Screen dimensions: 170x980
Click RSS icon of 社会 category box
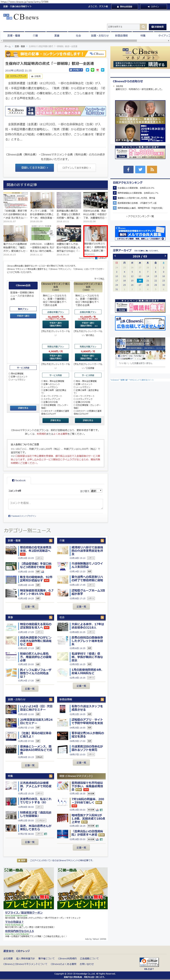(x=102, y=618)
